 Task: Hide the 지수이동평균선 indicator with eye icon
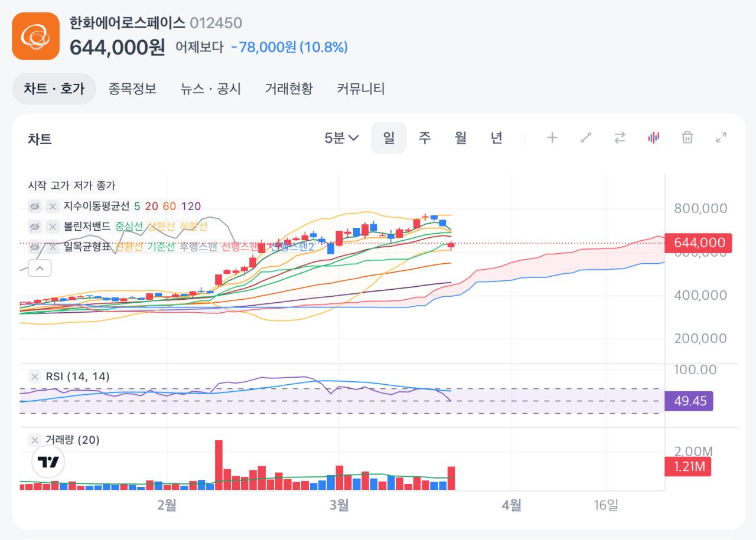[35, 206]
